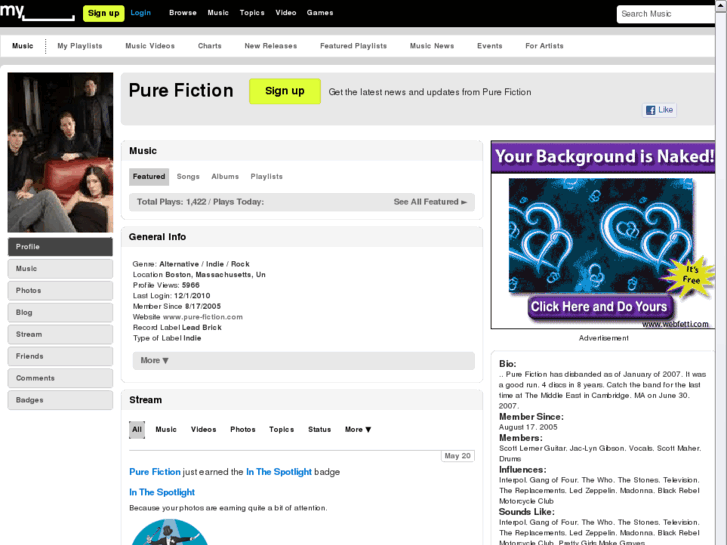Click the Pure Fiction link in stream

tap(155, 472)
